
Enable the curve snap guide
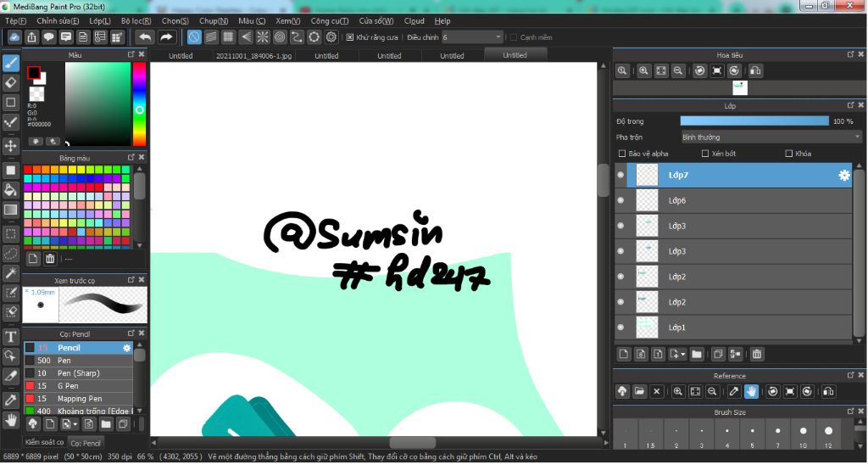[298, 37]
